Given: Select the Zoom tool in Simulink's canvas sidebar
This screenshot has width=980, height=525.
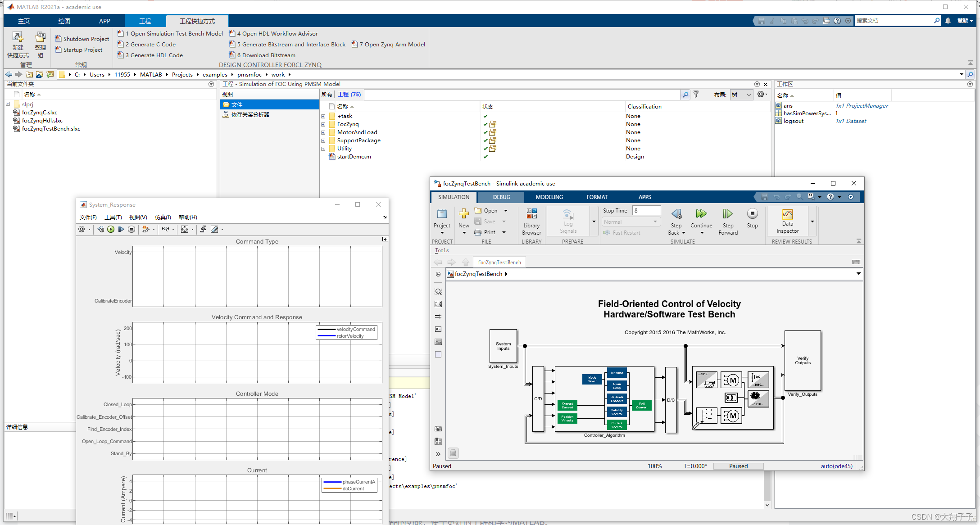Looking at the screenshot, I should tap(438, 291).
